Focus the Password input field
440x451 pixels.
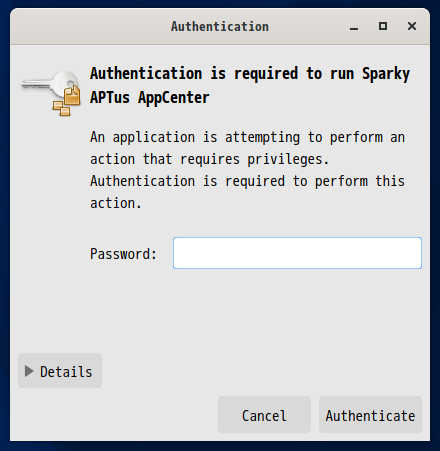click(297, 253)
